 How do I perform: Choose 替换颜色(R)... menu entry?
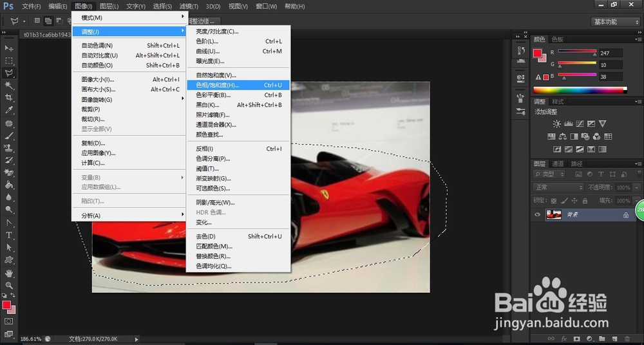point(238,256)
